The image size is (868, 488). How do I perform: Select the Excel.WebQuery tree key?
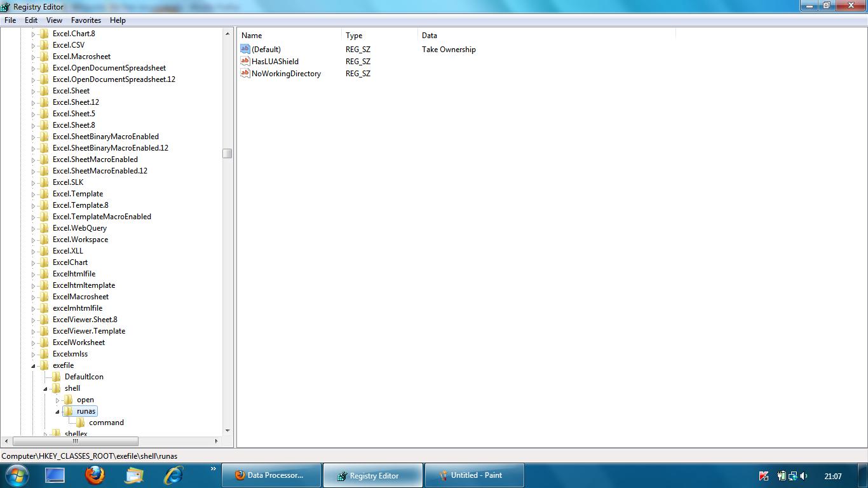(x=79, y=228)
